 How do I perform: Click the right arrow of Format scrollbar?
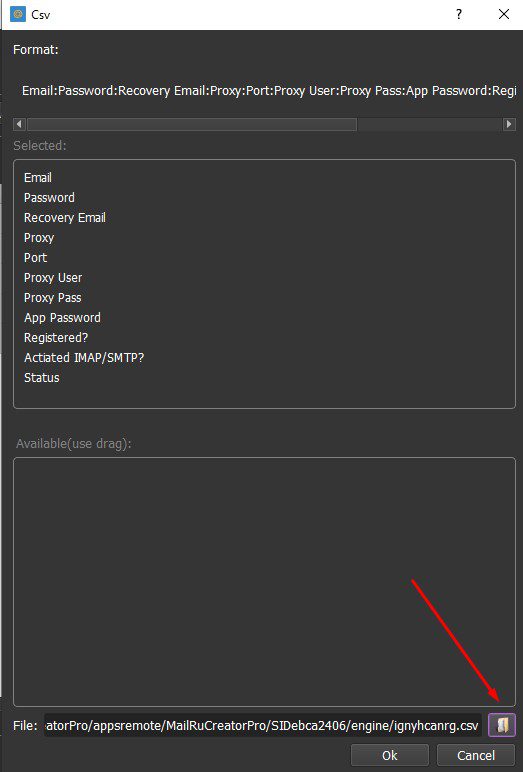point(509,124)
